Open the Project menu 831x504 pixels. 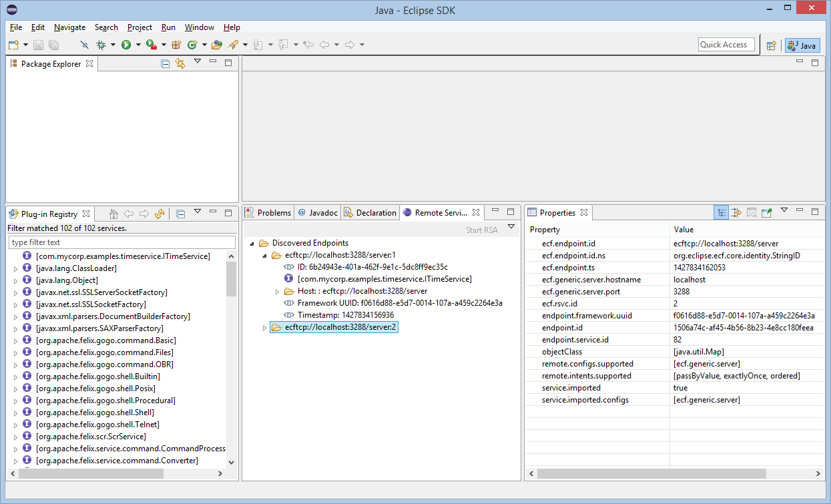coord(140,27)
